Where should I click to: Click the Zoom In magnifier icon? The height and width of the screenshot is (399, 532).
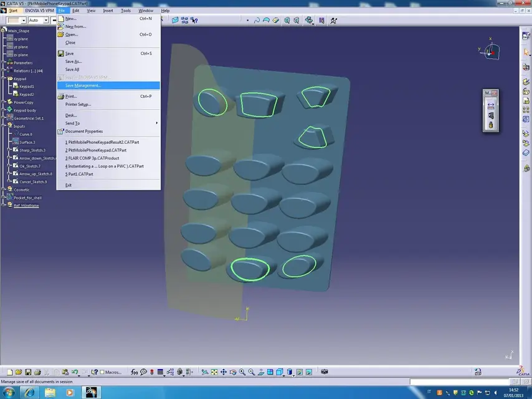coord(242,372)
